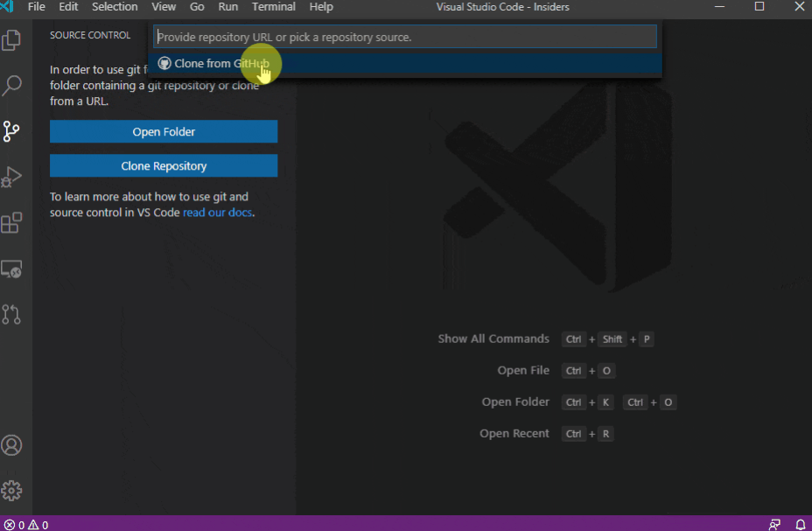
Task: Select the Clone from GitHub option
Action: 405,64
